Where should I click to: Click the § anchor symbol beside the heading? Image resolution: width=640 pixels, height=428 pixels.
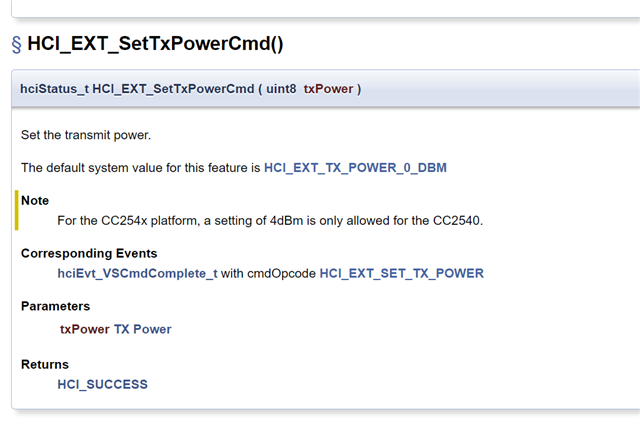17,44
